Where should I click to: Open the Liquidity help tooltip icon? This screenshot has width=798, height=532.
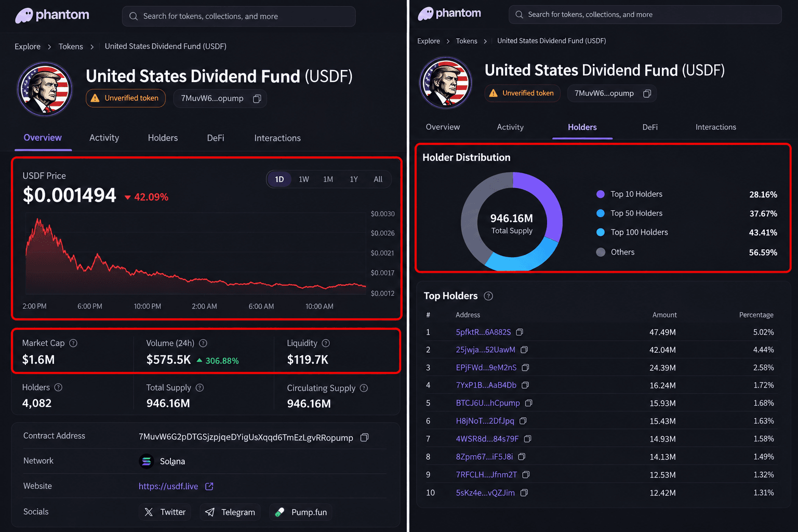[326, 343]
